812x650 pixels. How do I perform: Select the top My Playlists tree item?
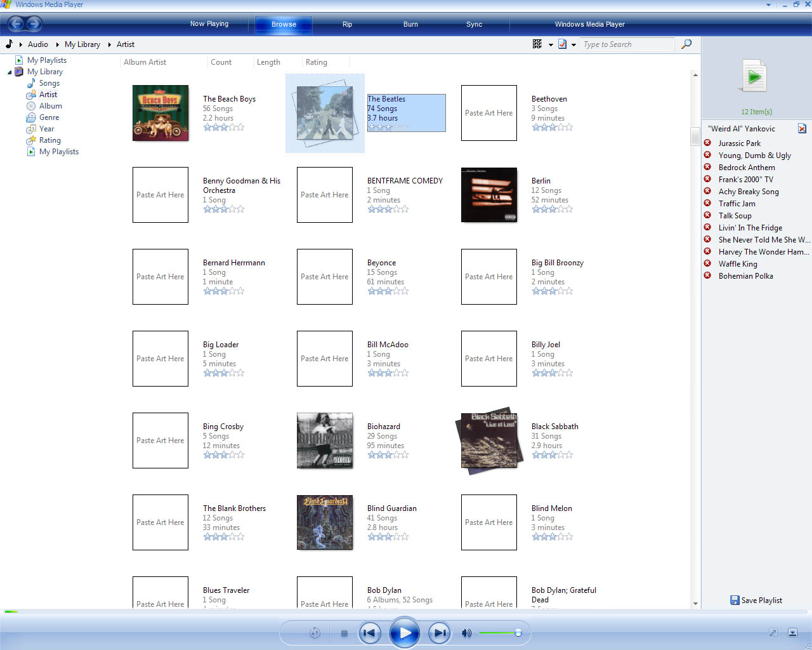point(47,60)
